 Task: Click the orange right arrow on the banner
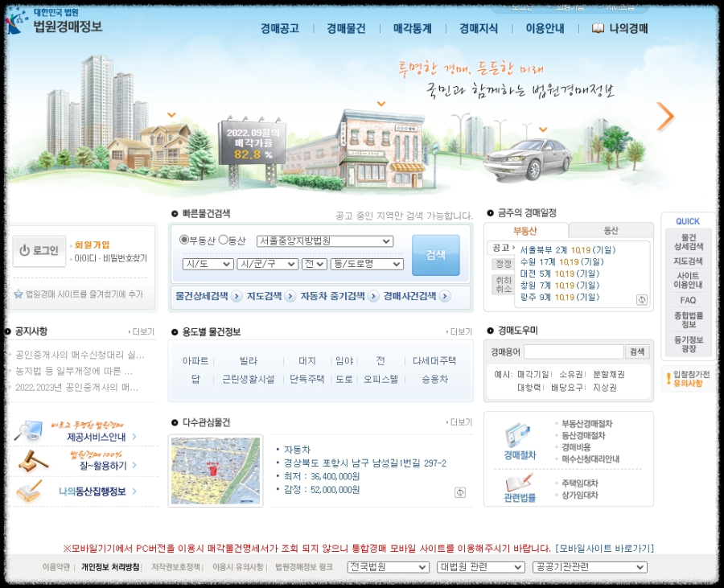pyautogui.click(x=664, y=117)
